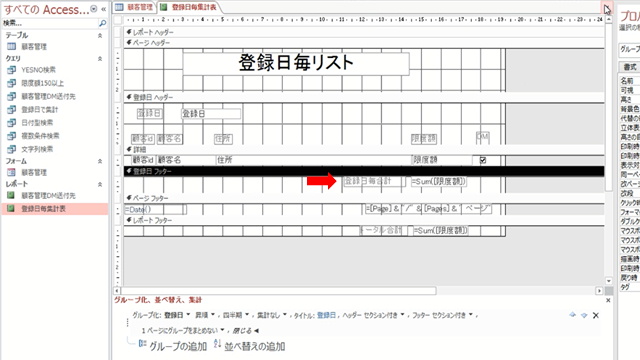Collapse the テーブル group in navigation pane

pos(100,36)
